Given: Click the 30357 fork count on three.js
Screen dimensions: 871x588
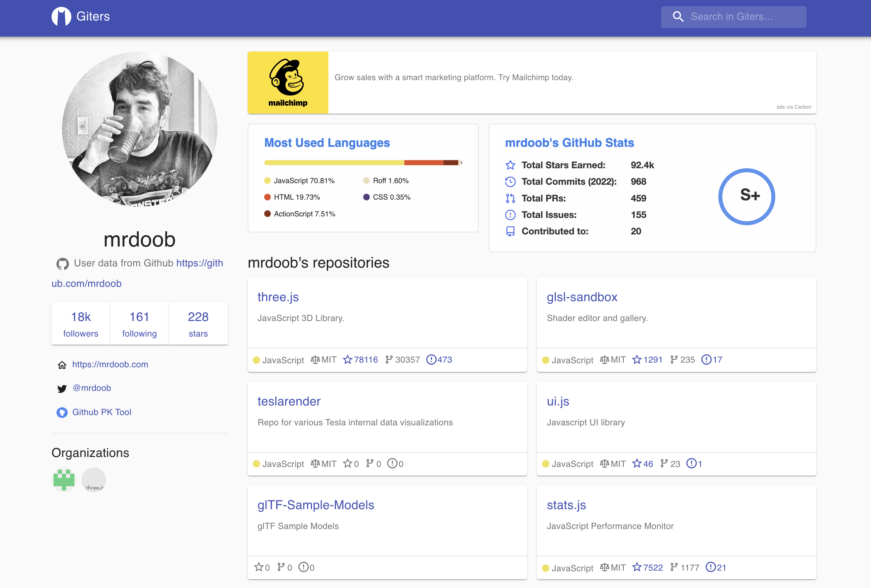Looking at the screenshot, I should [x=407, y=360].
